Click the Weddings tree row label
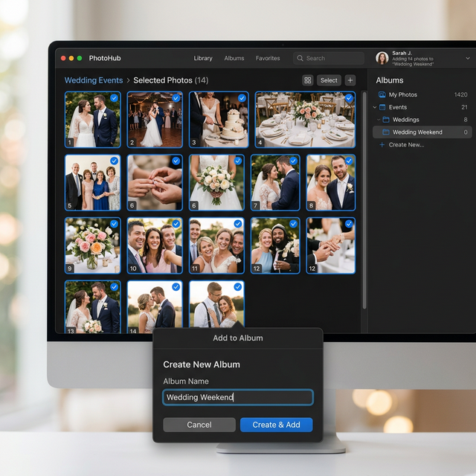476x476 pixels. [x=405, y=120]
